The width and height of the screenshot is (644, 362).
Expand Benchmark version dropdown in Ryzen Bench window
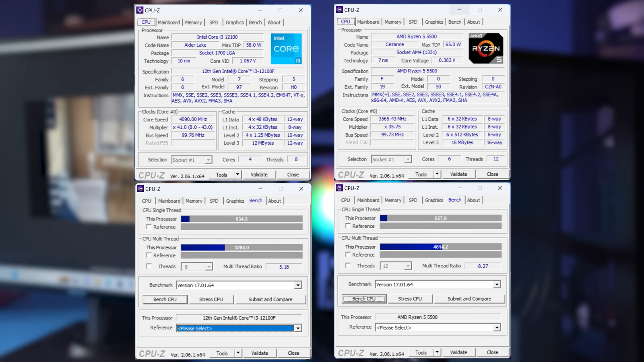497,284
